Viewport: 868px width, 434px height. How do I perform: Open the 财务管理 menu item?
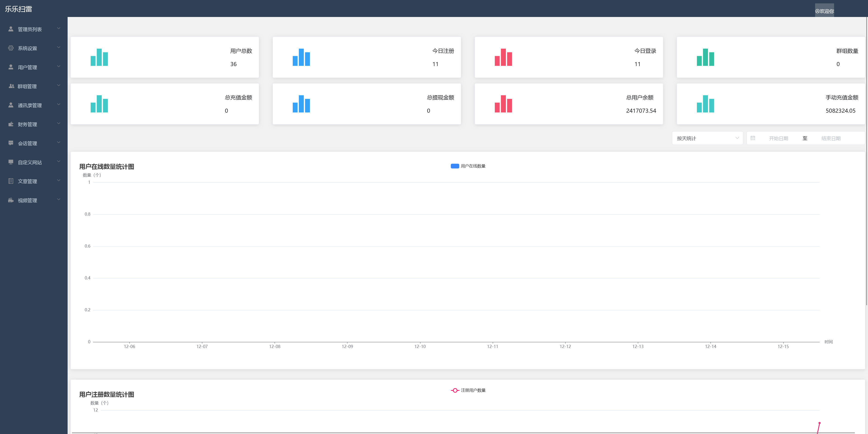coord(27,124)
